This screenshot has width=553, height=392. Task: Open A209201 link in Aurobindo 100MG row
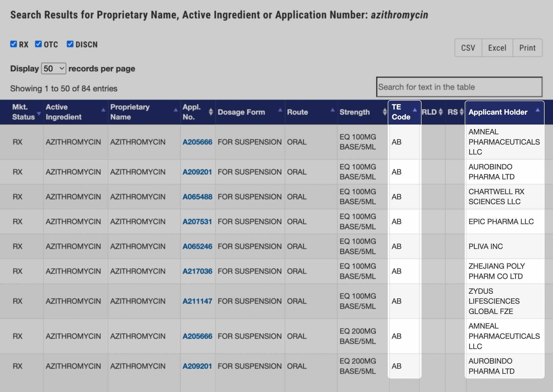tap(197, 172)
